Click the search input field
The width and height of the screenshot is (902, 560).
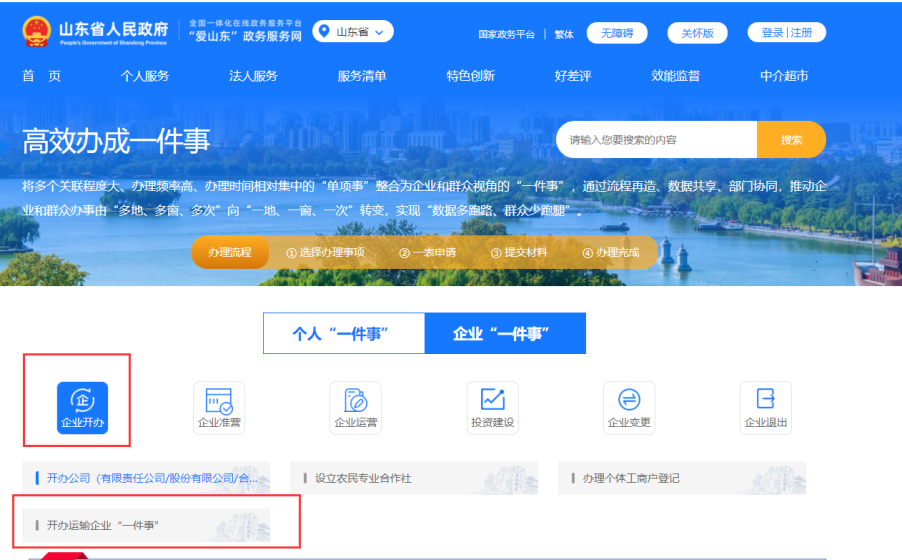click(656, 140)
